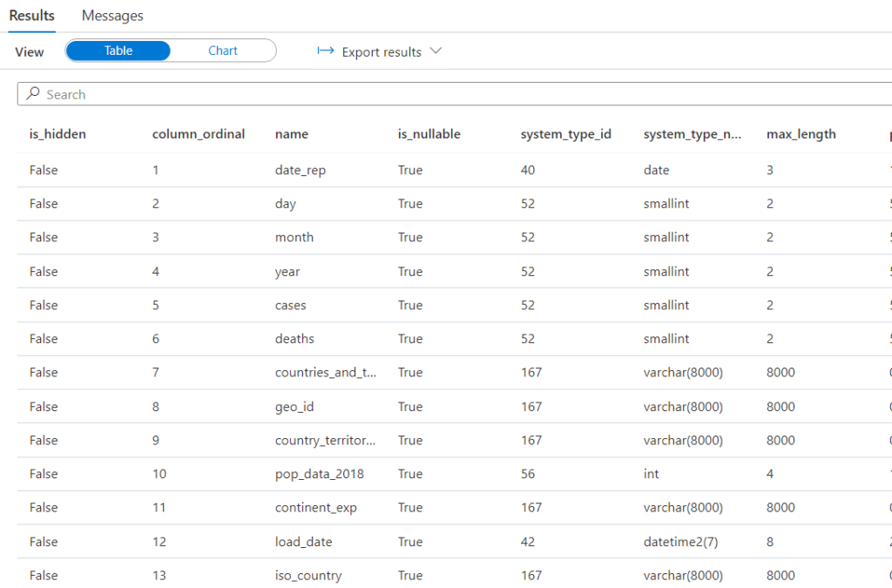Screen dimensions: 892x588
Task: Toggle the view to Chart
Action: click(x=223, y=51)
